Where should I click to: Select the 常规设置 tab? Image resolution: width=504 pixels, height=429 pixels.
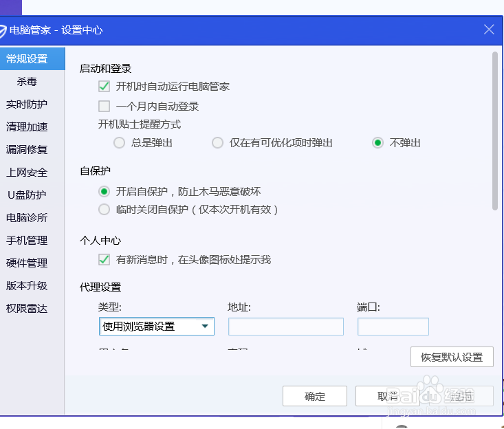(32, 59)
